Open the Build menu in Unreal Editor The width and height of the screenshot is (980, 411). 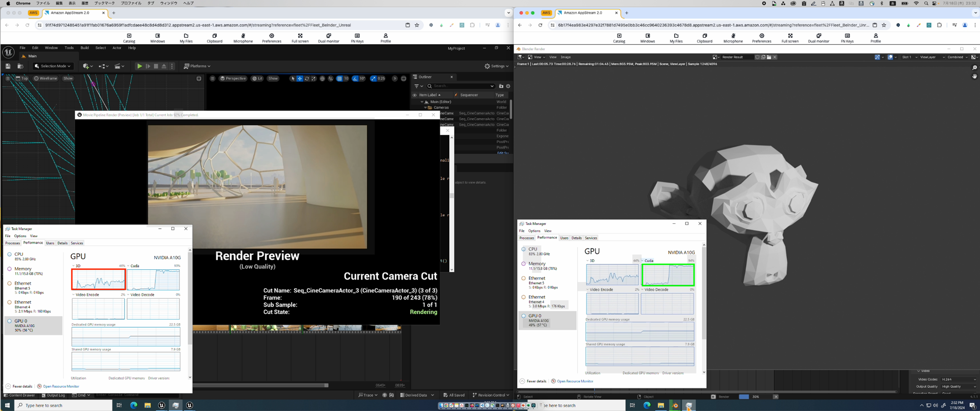click(x=84, y=48)
